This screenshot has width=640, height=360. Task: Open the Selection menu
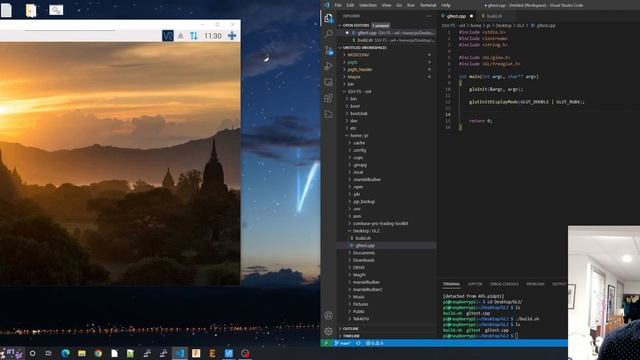pos(368,5)
